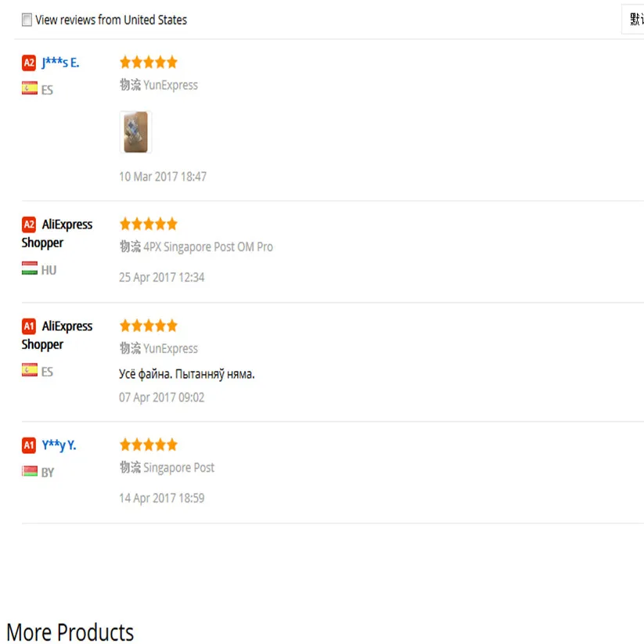This screenshot has width=644, height=644.
Task: Open reviewer Y**y Y. profile link
Action: tap(59, 445)
